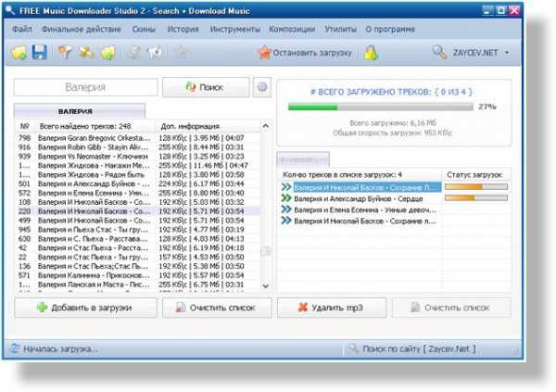
Task: Click the double-arrow icon of the Сердце download
Action: [286, 198]
